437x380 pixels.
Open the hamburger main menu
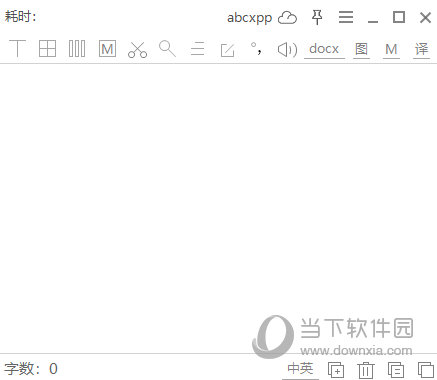point(346,17)
